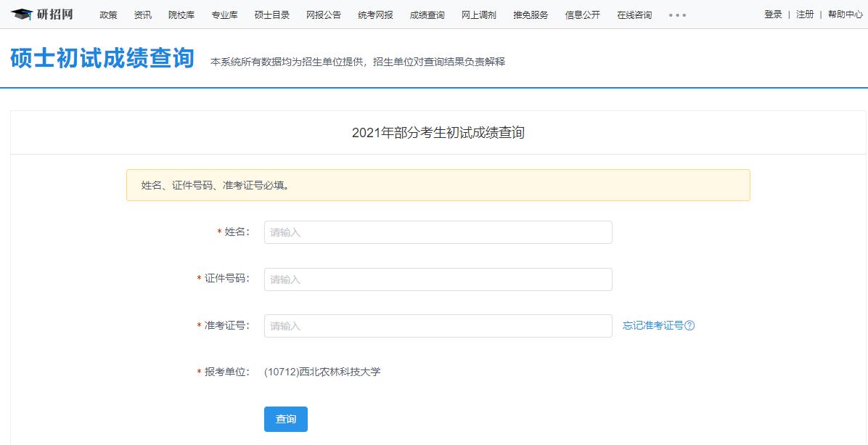Click into the 证件号码 text box
868x445 pixels.
(x=438, y=279)
